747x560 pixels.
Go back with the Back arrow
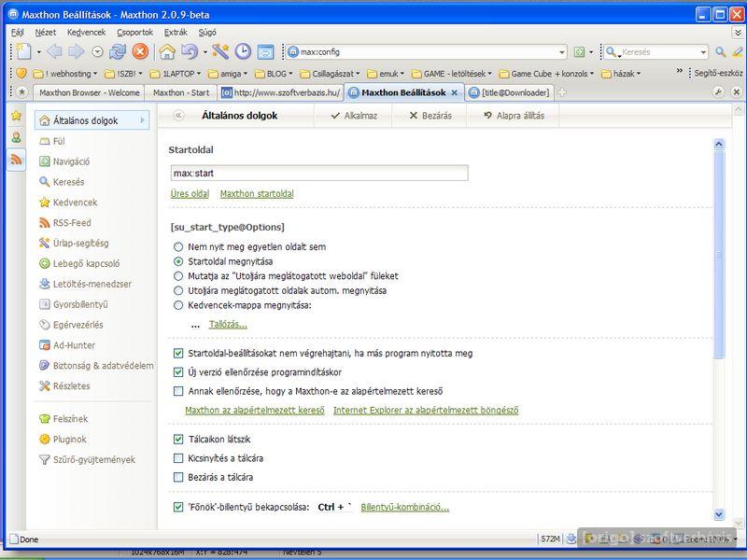coord(54,51)
